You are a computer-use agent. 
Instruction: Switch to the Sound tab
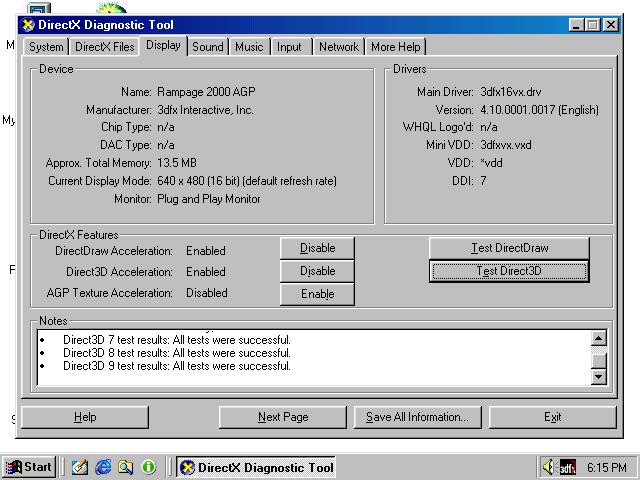coord(208,47)
